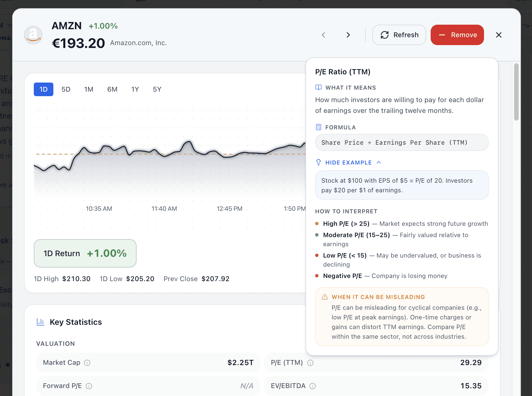Viewport: 532px width, 396px height.
Task: Click the Prev Close value $207.92
Action: 215,279
